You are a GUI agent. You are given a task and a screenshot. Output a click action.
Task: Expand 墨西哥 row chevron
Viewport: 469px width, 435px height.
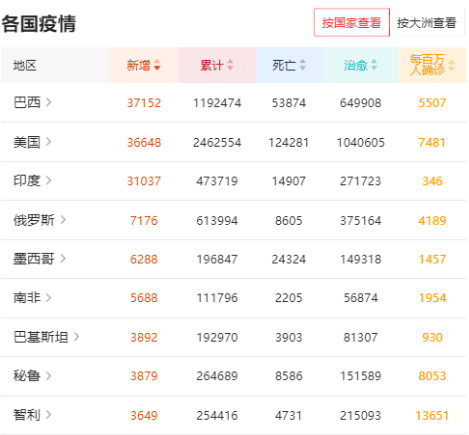coord(63,258)
